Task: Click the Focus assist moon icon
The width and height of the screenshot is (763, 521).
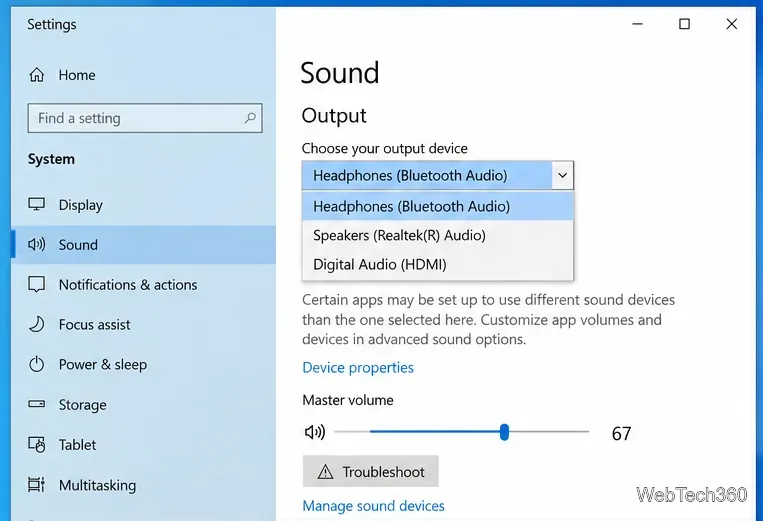Action: coord(36,324)
